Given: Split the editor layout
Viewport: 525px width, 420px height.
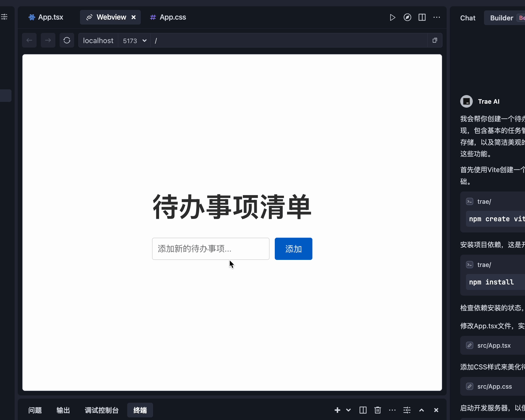Looking at the screenshot, I should tap(422, 17).
